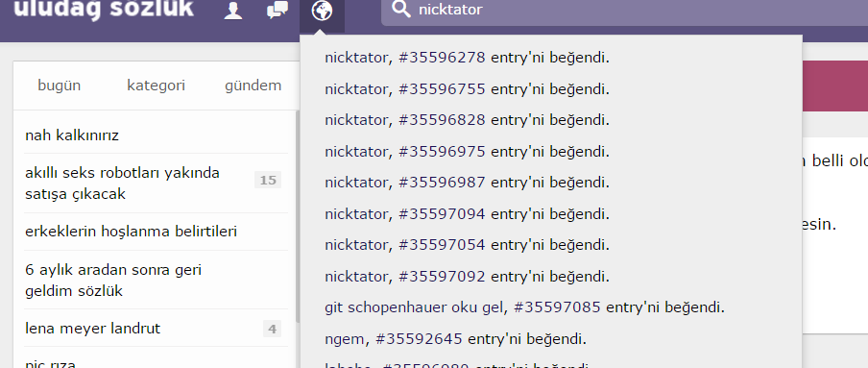This screenshot has height=368, width=868.
Task: Open akıllı seks robotları topic
Action: coord(122,184)
